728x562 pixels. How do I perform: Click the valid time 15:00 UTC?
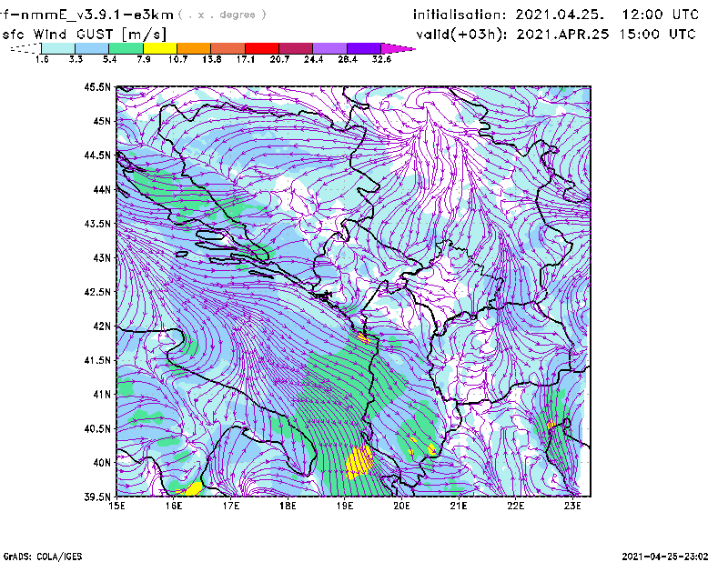(x=658, y=35)
